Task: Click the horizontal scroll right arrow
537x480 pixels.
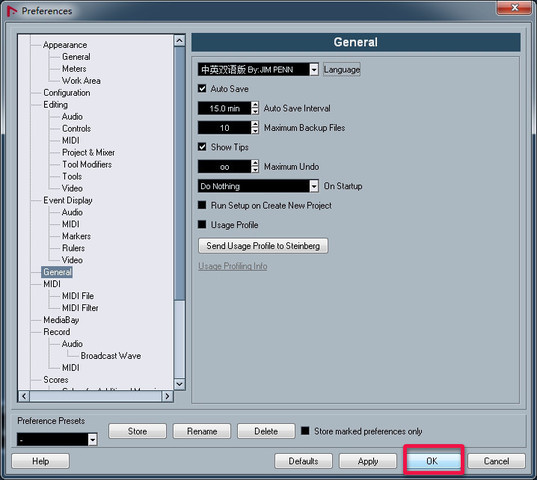Action: pyautogui.click(x=167, y=396)
